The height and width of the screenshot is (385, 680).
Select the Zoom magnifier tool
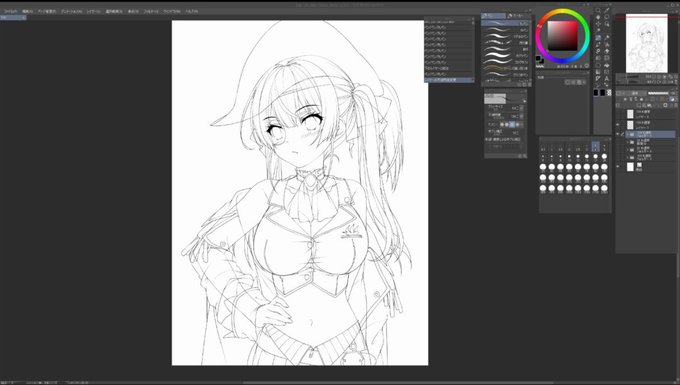pos(598,11)
